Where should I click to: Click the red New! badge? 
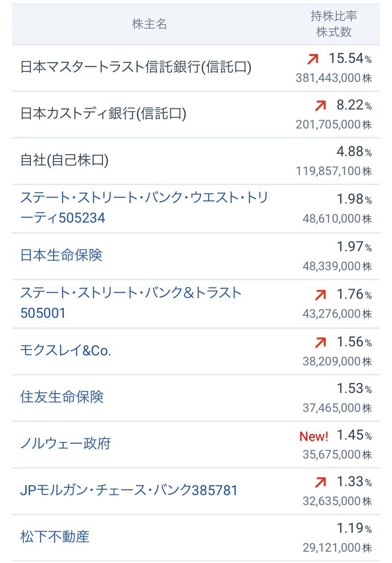pyautogui.click(x=314, y=436)
